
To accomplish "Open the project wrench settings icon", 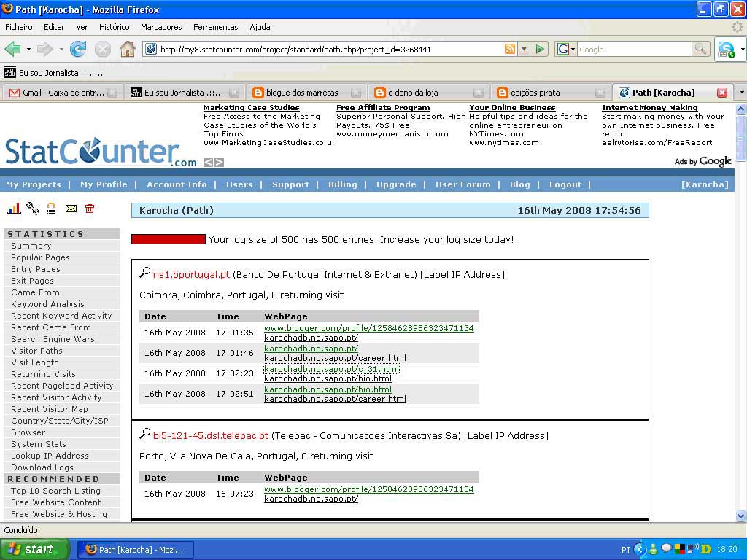I will point(33,208).
